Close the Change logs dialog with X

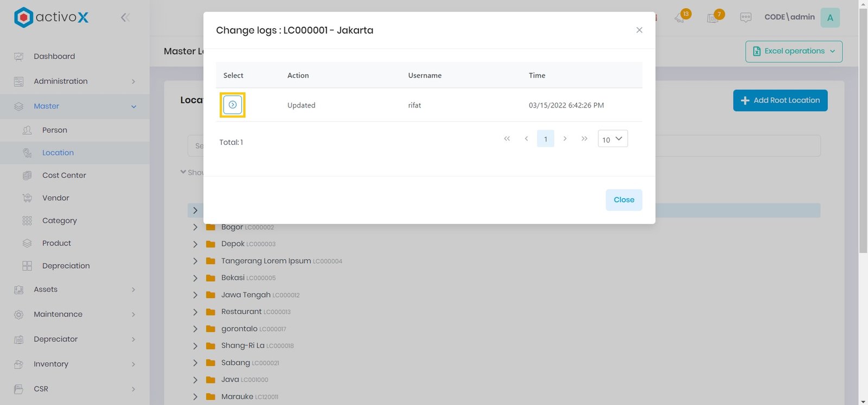pyautogui.click(x=639, y=30)
